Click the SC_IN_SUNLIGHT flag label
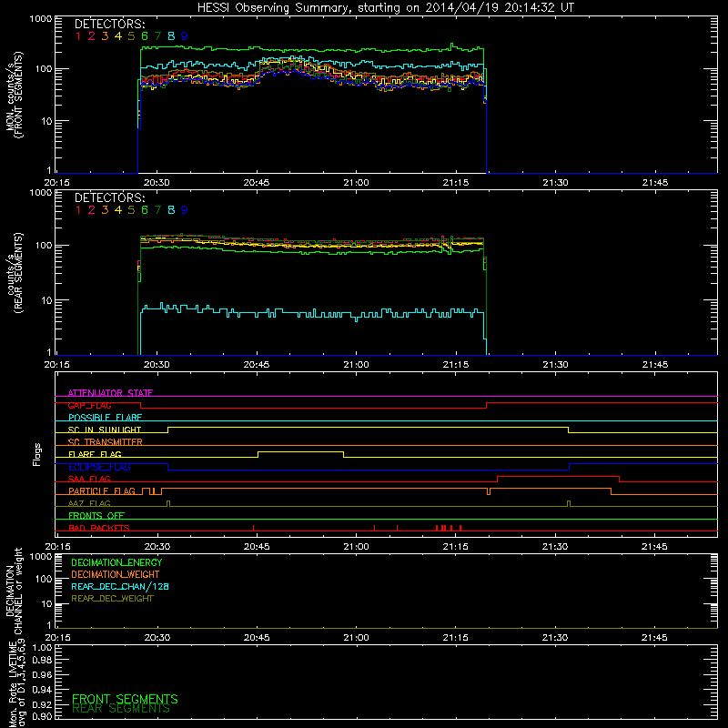Screen dimensions: 728x728 tap(105, 430)
